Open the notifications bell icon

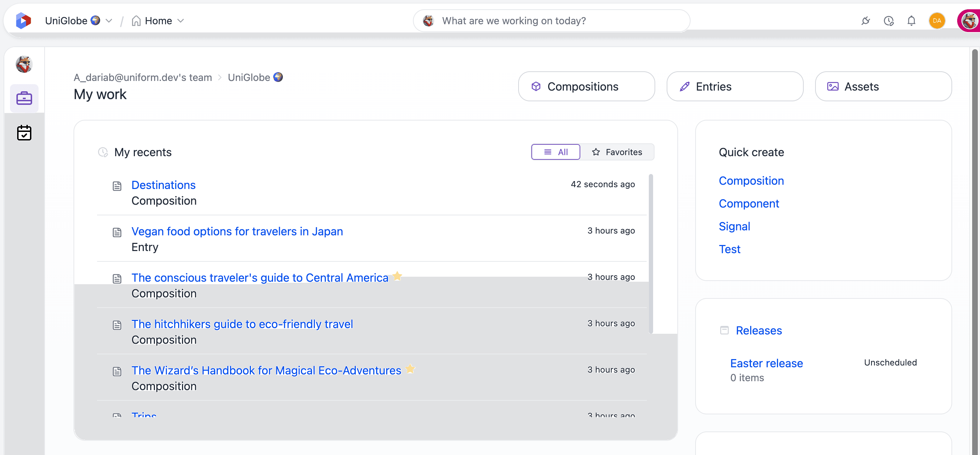pos(911,21)
